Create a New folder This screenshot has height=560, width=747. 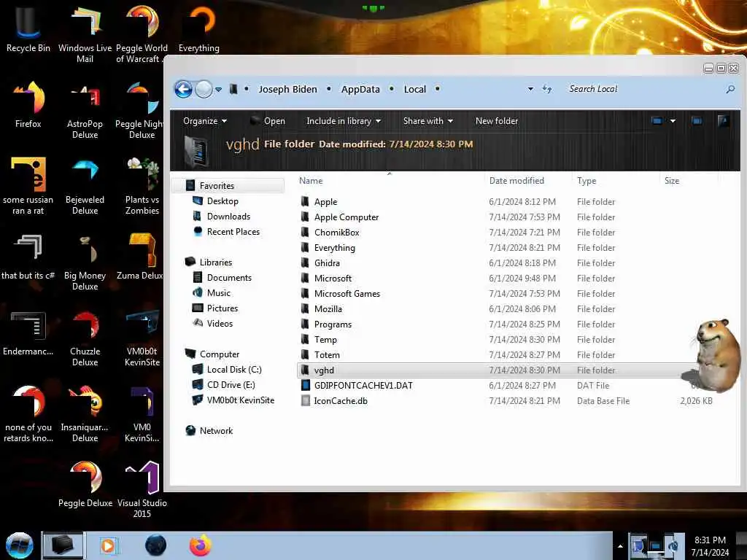[496, 121]
